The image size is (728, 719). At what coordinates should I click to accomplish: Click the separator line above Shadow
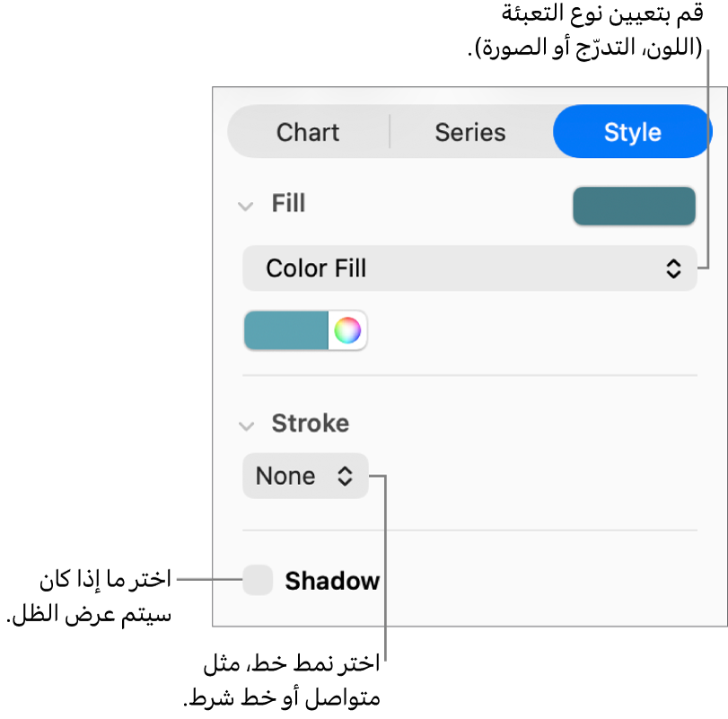pos(469,530)
